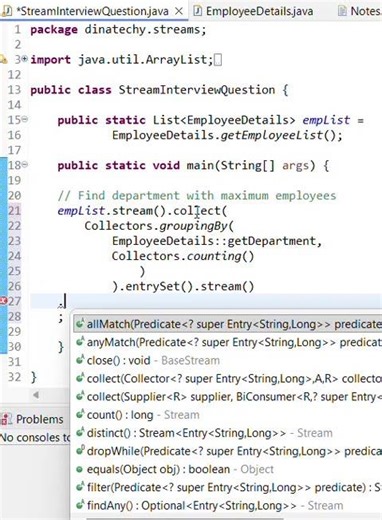Collapse the empList field fold on line 15
This screenshot has width=382, height=520.
[25, 119]
